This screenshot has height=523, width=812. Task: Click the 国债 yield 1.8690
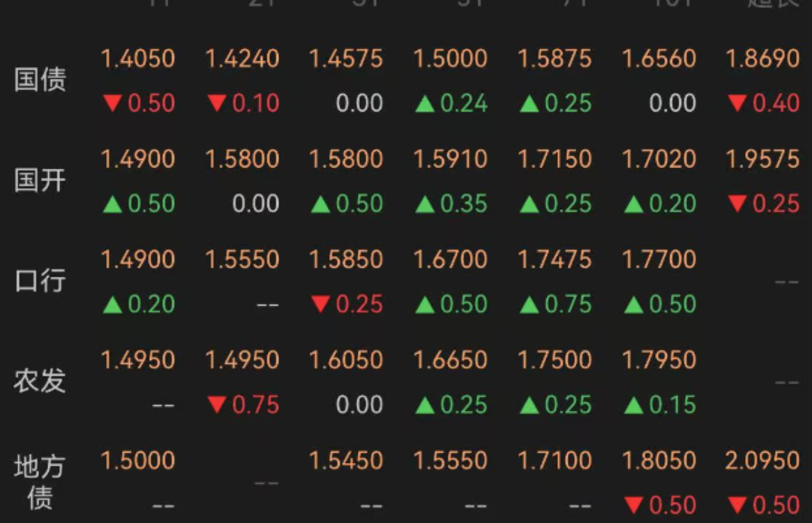762,59
